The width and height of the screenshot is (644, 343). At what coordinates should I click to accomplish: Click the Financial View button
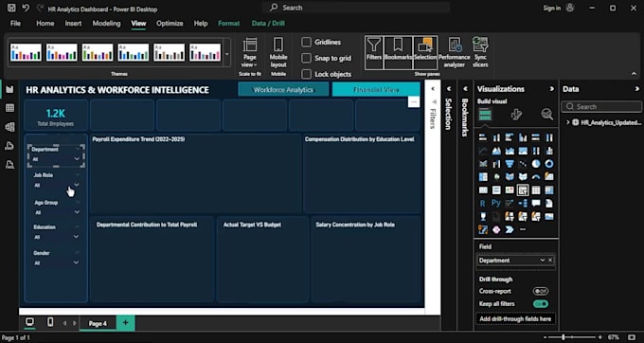point(376,90)
